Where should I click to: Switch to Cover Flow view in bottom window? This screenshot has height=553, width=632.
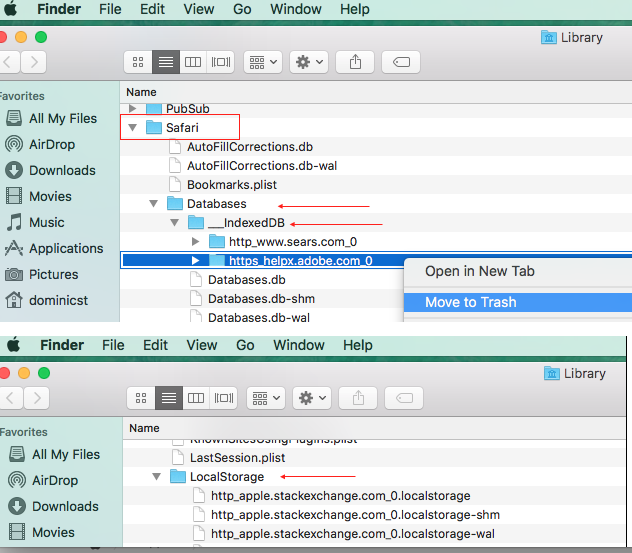coord(223,398)
